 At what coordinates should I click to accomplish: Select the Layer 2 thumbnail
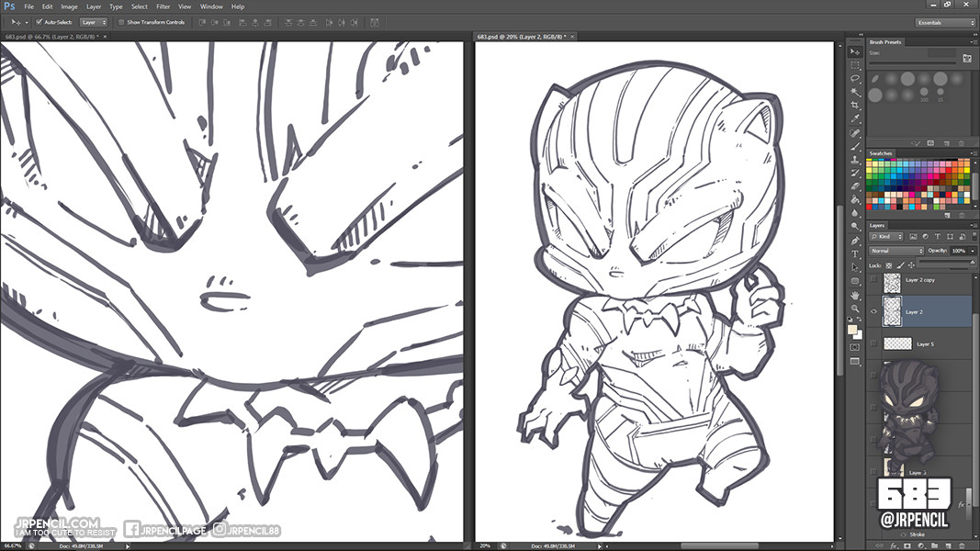pos(892,311)
